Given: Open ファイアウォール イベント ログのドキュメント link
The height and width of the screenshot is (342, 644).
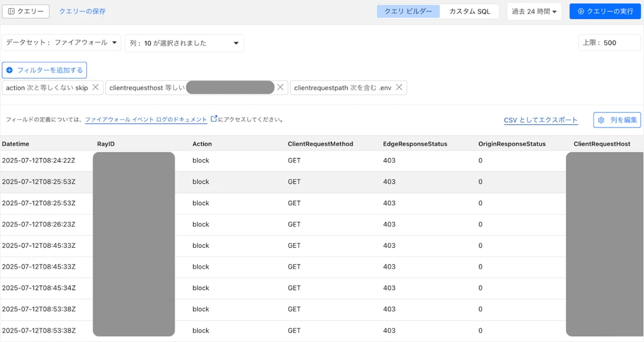Looking at the screenshot, I should click(146, 120).
